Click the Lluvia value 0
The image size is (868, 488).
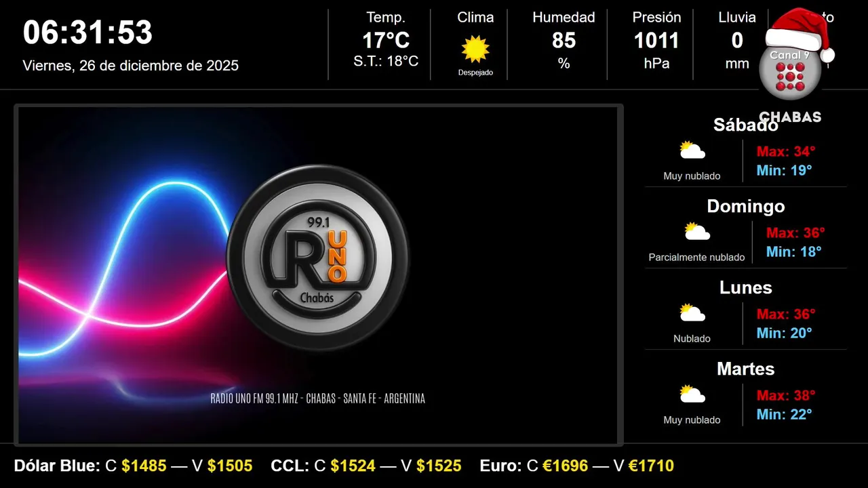tap(737, 41)
